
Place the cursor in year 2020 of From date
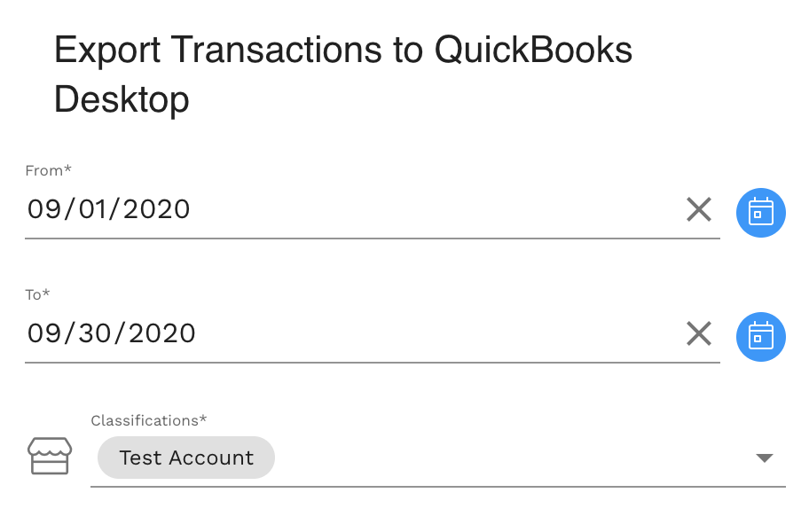click(156, 209)
